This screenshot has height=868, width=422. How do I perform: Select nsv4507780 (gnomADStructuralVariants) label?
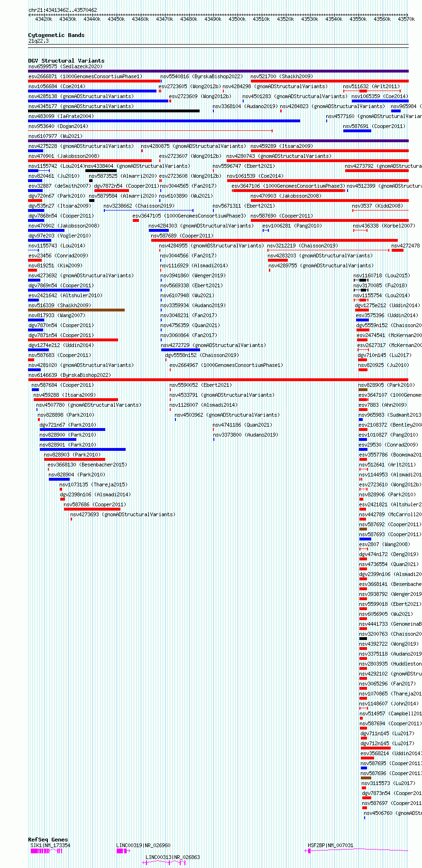point(89,405)
